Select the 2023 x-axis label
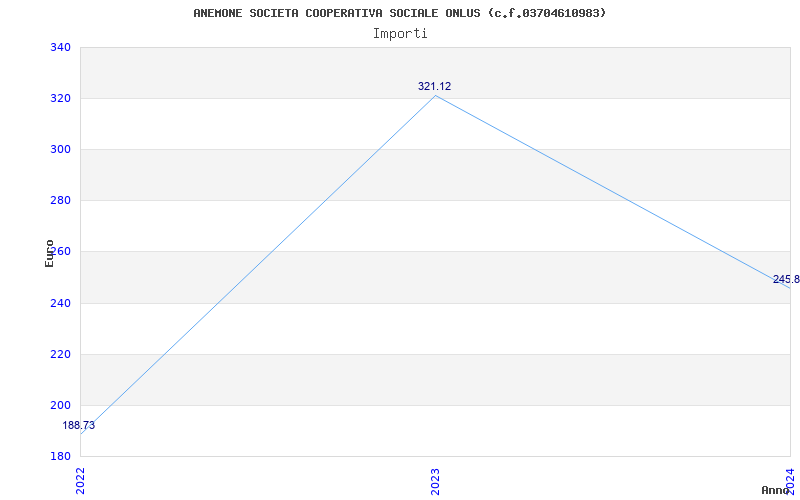Screen dimensions: 800x500 point(435,481)
